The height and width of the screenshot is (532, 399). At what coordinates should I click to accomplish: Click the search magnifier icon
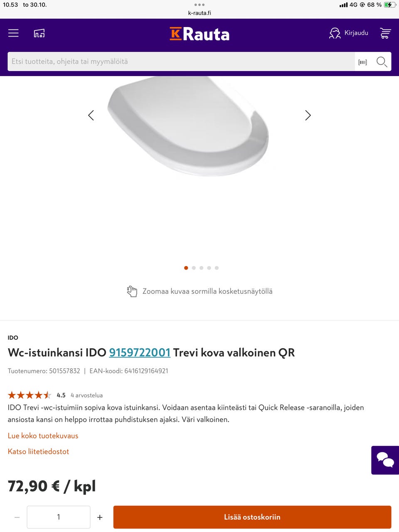(382, 62)
